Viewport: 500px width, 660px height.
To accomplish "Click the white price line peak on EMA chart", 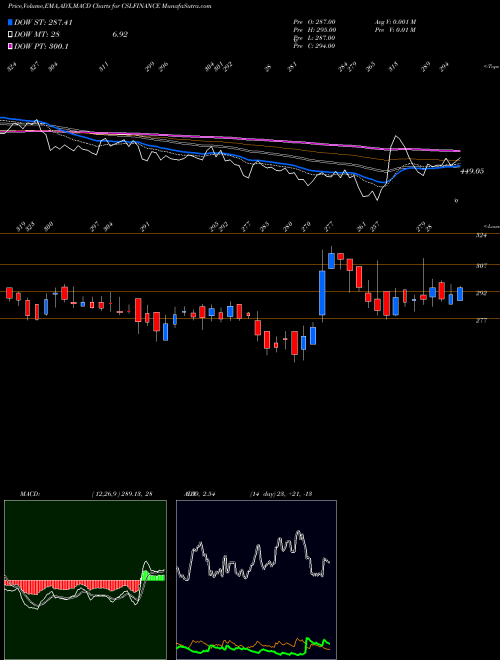I will pos(396,136).
